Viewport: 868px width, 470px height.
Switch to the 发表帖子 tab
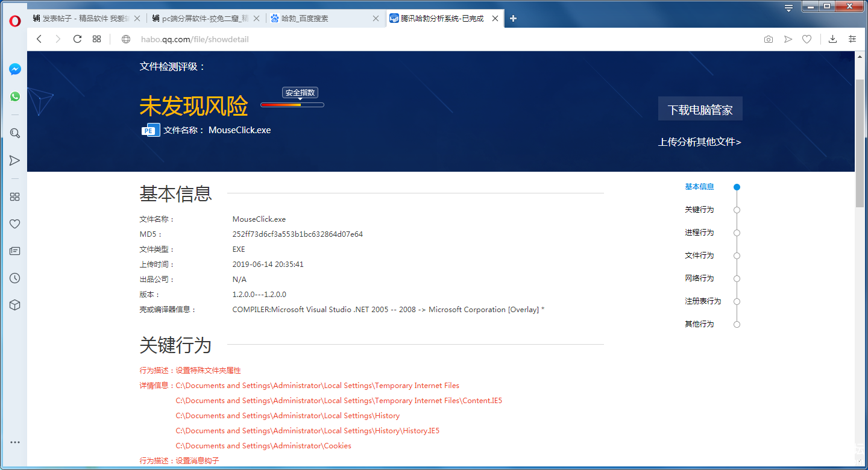(86, 19)
